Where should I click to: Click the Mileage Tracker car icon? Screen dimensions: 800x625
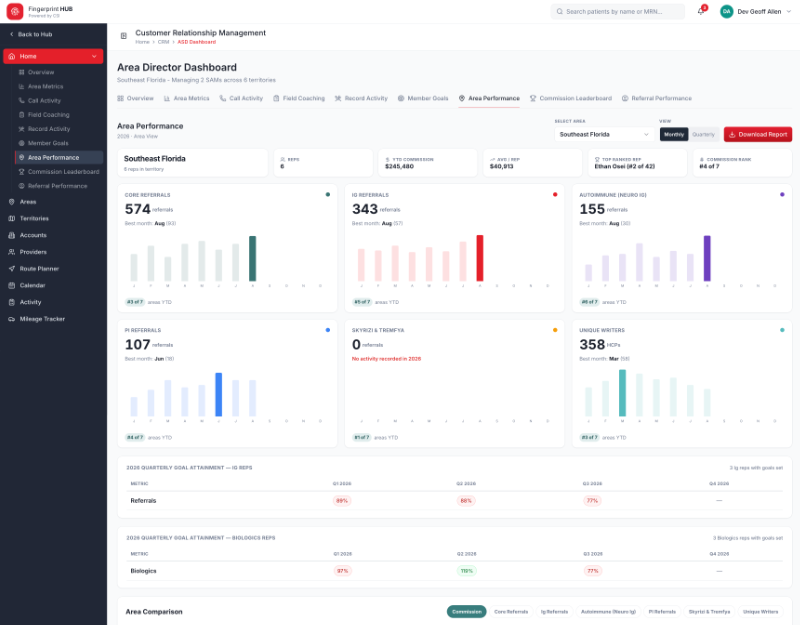[x=11, y=319]
